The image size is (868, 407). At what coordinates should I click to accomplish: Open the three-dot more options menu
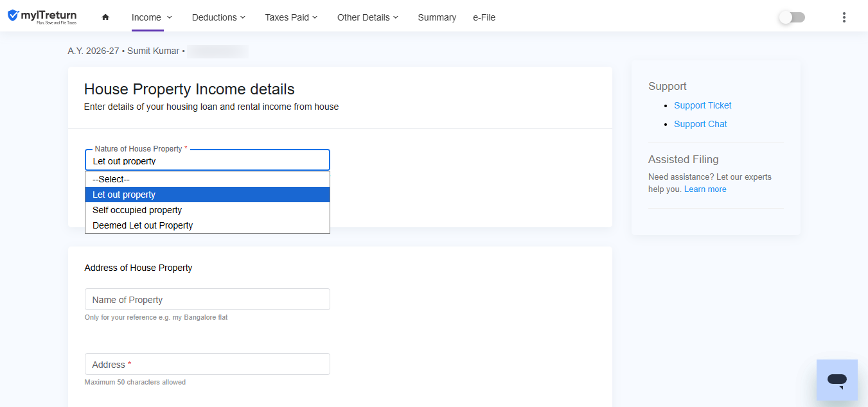coord(844,17)
